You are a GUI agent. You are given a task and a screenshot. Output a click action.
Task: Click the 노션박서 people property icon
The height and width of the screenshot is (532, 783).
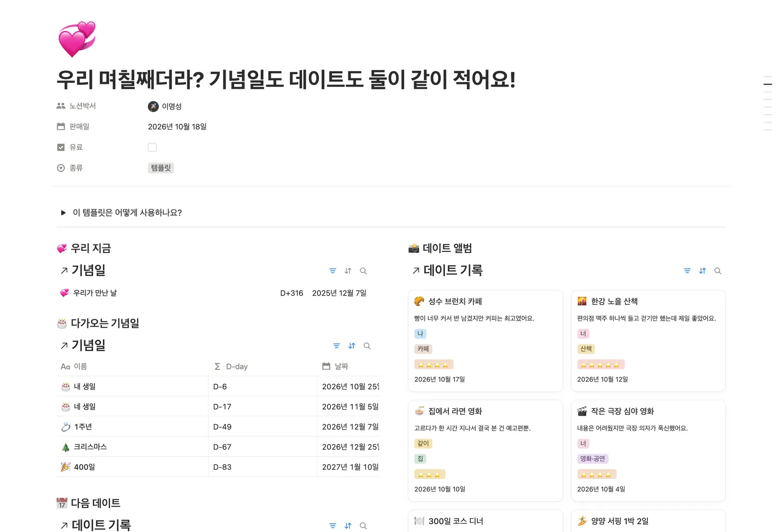click(61, 106)
